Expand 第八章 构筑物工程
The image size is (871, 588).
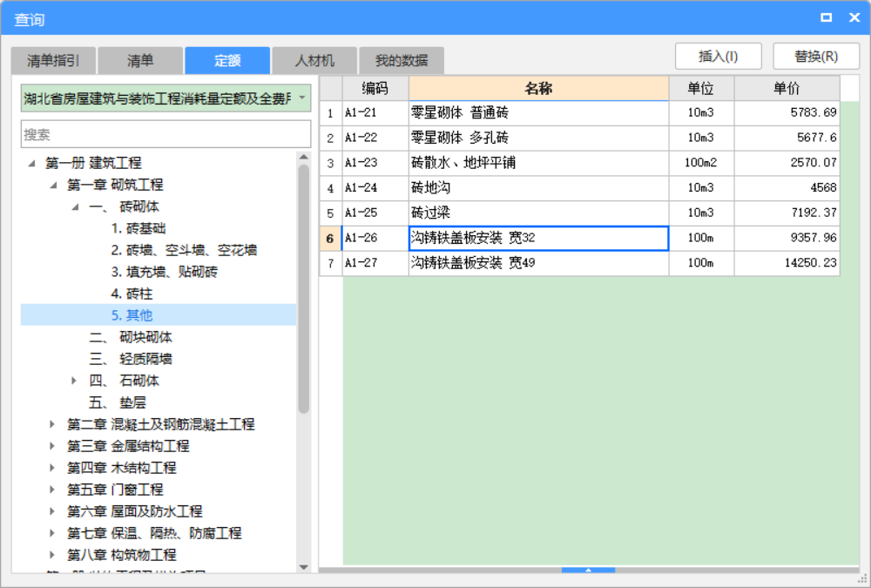coord(51,555)
